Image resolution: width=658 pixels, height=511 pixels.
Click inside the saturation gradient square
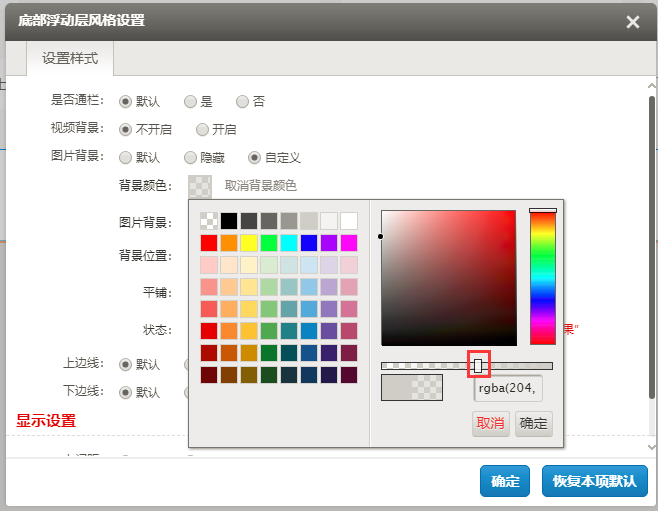point(449,278)
